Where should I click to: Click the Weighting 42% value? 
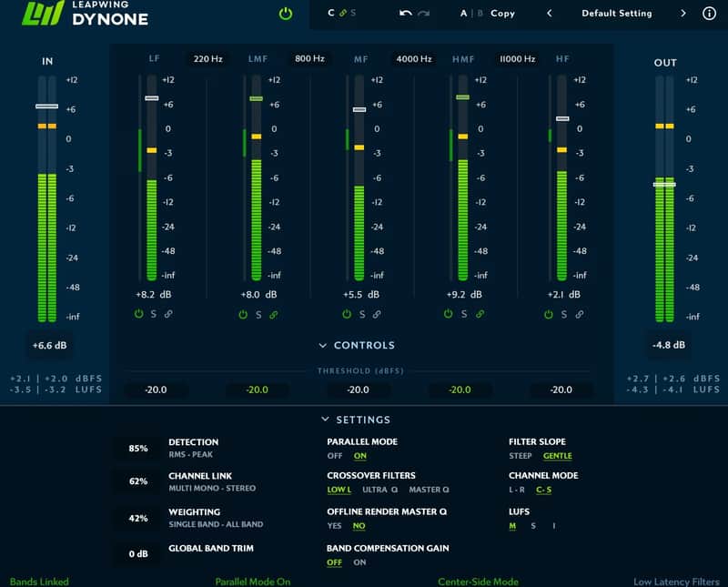click(x=138, y=518)
